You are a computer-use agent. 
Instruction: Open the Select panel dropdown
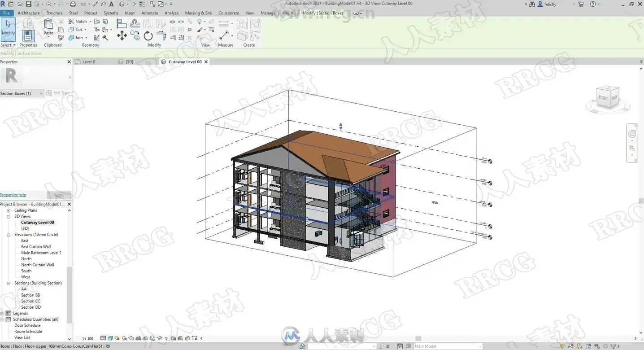point(8,45)
